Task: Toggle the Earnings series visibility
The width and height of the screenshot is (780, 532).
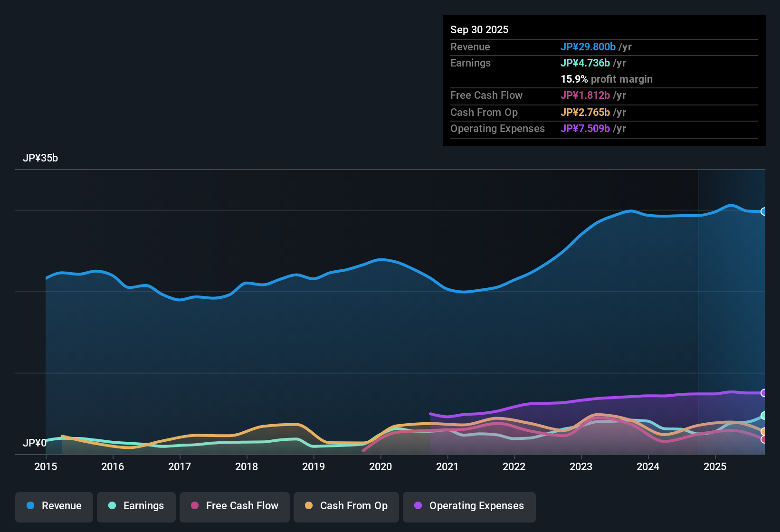Action: pyautogui.click(x=136, y=506)
